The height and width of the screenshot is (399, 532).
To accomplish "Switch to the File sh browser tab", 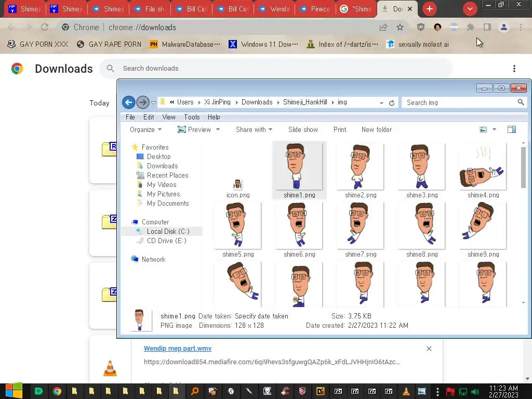I will click(150, 9).
